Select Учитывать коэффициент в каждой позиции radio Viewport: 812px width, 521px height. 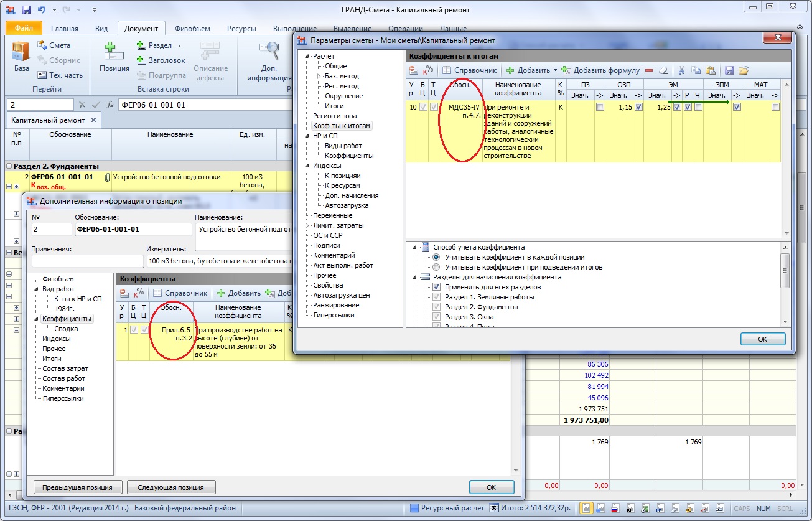coord(436,257)
